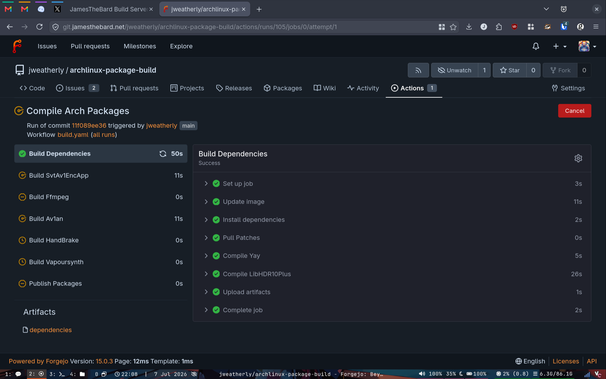Open the browser downloads icon

tap(468, 27)
